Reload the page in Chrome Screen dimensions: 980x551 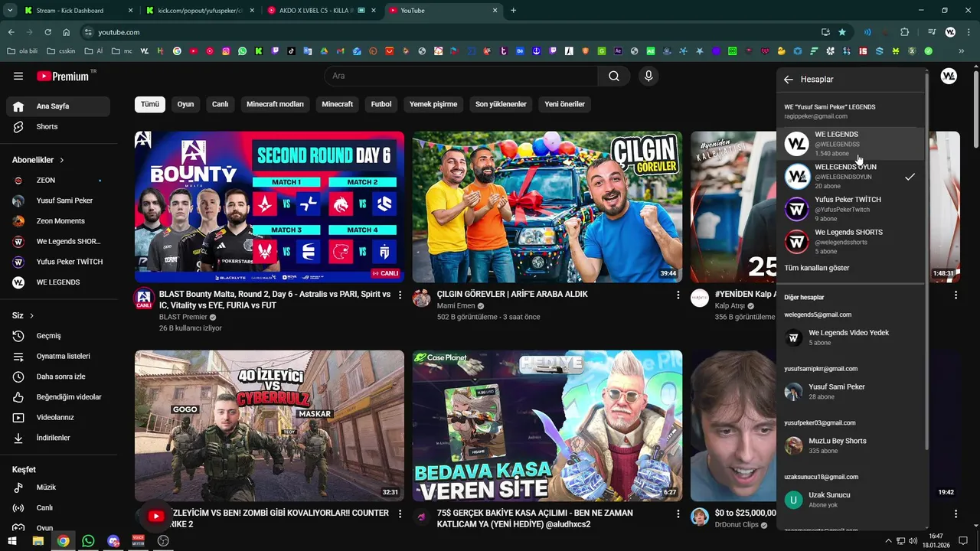point(47,32)
